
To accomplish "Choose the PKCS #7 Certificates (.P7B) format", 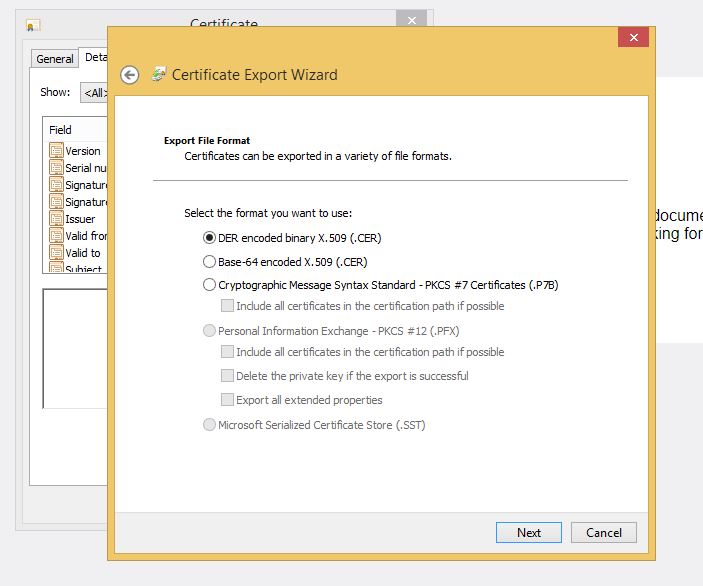I will pos(209,285).
